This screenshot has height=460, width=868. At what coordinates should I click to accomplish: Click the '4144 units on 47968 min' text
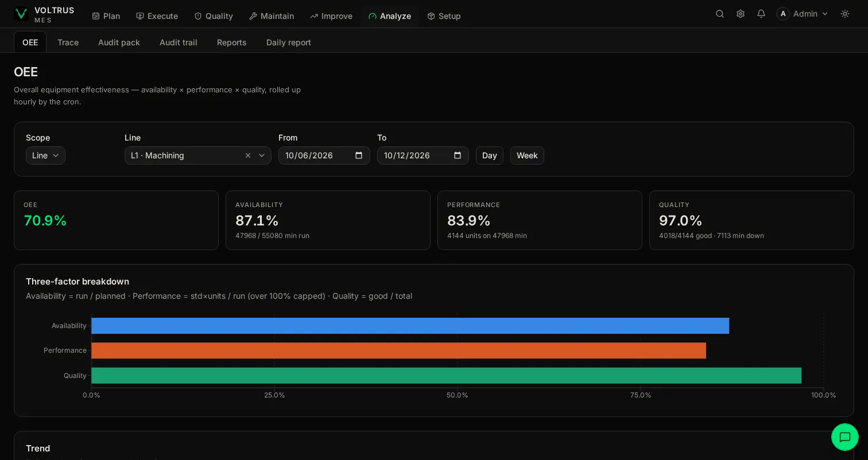point(487,236)
